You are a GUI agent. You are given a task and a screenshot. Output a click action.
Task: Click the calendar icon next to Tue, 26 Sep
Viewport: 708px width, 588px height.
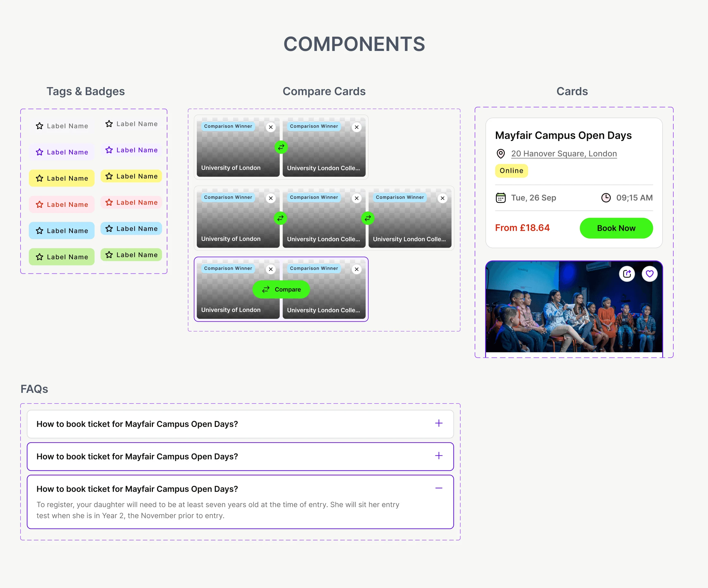(501, 198)
